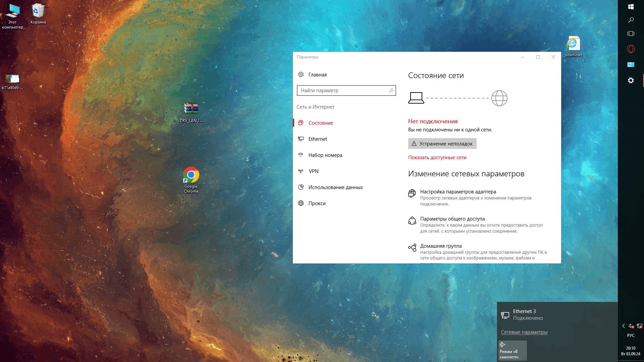The image size is (644, 362).
Task: Open Windows Start menu button
Action: click(631, 7)
